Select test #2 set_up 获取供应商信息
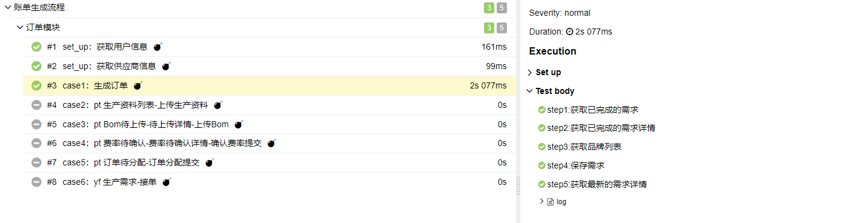 (x=269, y=66)
